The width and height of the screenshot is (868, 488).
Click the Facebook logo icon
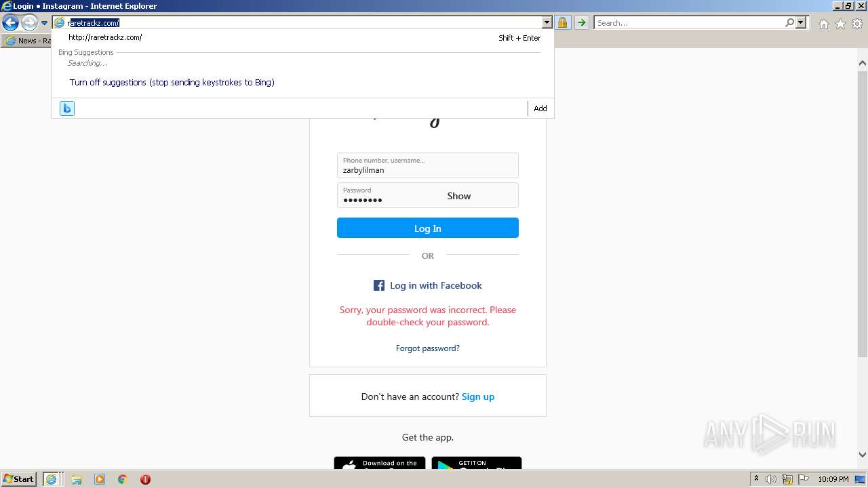click(379, 285)
